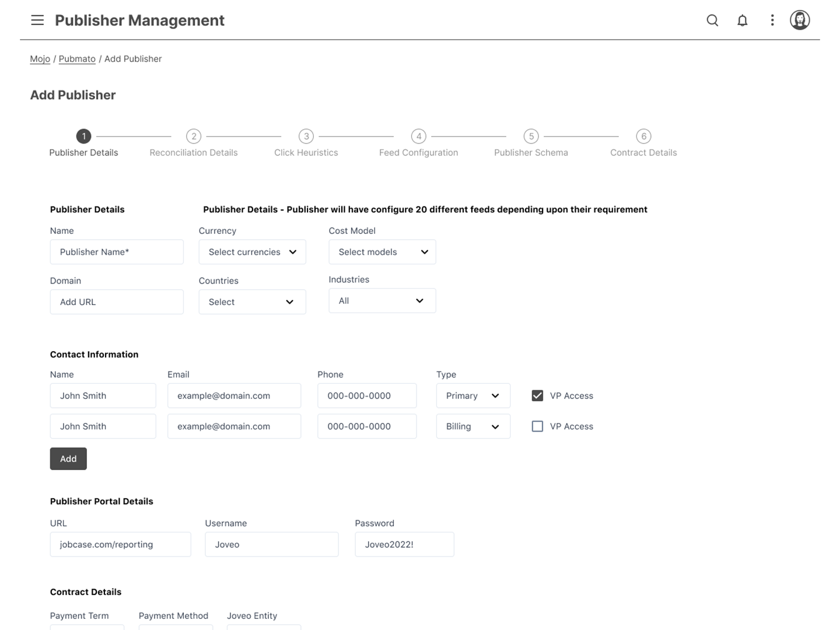Click step 5 Publisher Schema circle
Image resolution: width=840 pixels, height=630 pixels.
[x=531, y=136]
